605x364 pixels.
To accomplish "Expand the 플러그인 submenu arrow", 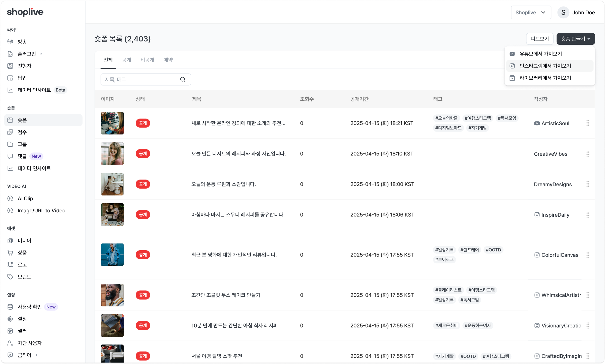I will tap(41, 54).
